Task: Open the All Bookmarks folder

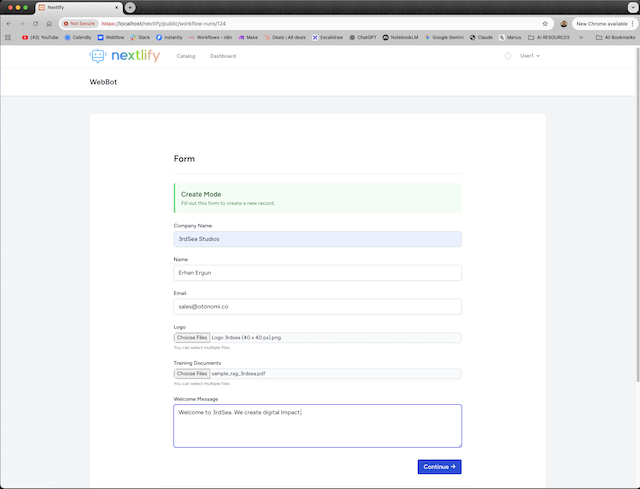Action: (x=616, y=37)
